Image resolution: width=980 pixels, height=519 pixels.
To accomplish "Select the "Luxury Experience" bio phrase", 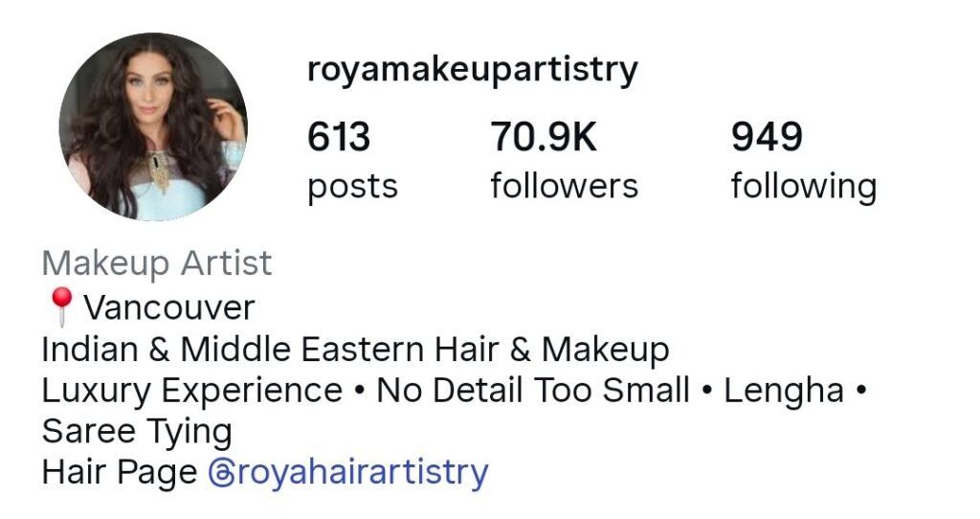I will [191, 392].
